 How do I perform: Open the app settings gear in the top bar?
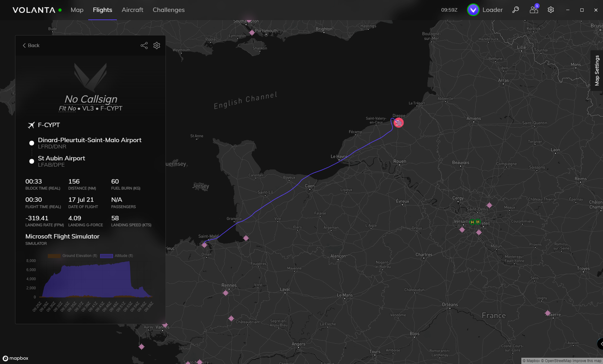[551, 10]
